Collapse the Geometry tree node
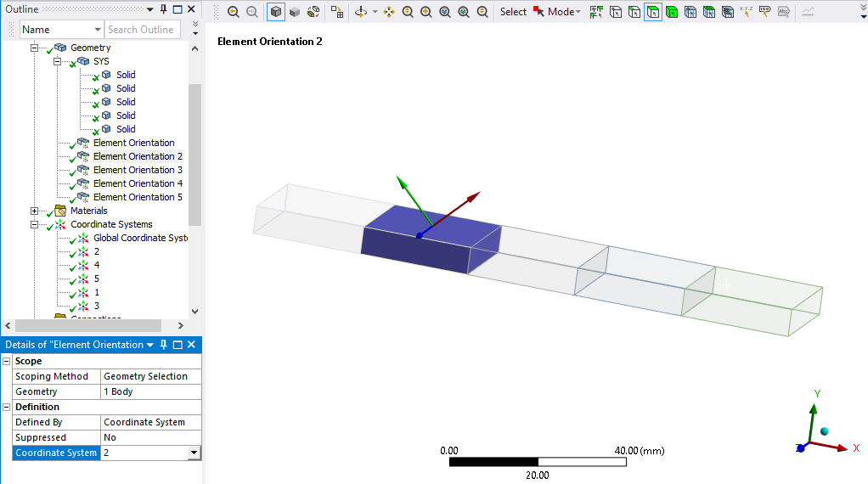This screenshot has height=484, width=868. click(35, 48)
